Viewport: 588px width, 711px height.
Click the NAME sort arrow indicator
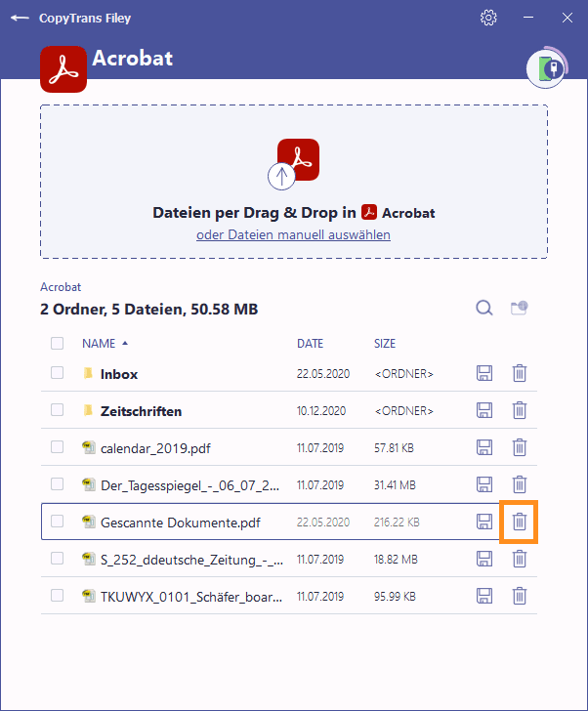coord(125,343)
